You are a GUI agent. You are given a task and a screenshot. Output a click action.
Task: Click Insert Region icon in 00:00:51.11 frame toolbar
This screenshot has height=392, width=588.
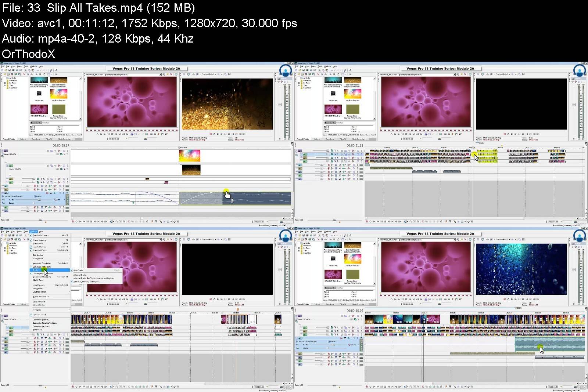(450, 221)
